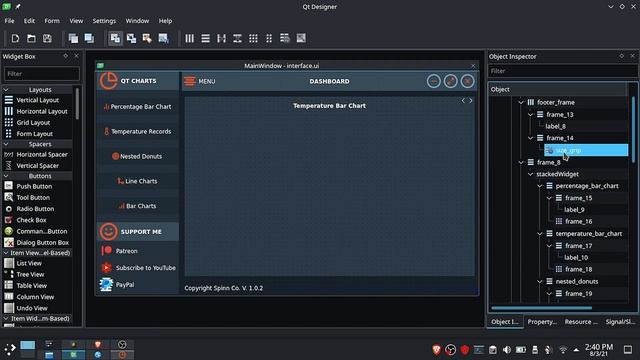640x360 pixels.
Task: Collapse temperature_bar_chart tree node
Action: [x=540, y=234]
